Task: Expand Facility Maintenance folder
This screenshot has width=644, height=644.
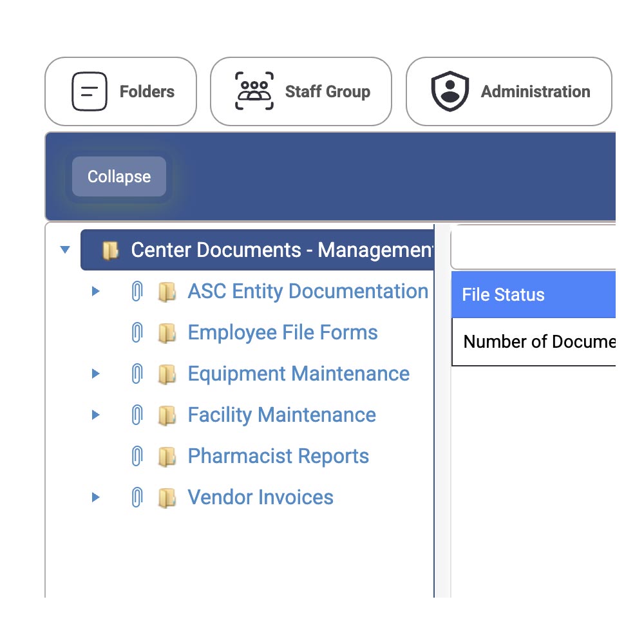Action: [96, 415]
